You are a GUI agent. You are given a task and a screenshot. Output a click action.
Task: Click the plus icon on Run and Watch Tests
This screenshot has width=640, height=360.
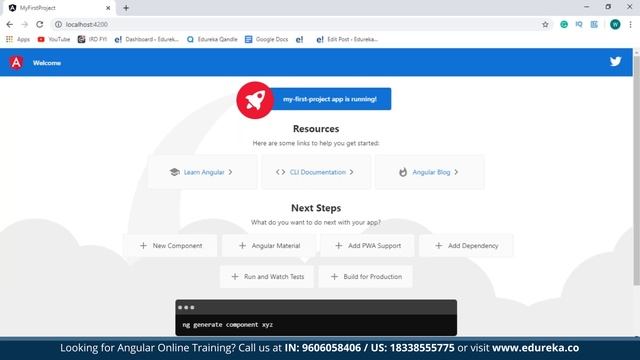[235, 277]
